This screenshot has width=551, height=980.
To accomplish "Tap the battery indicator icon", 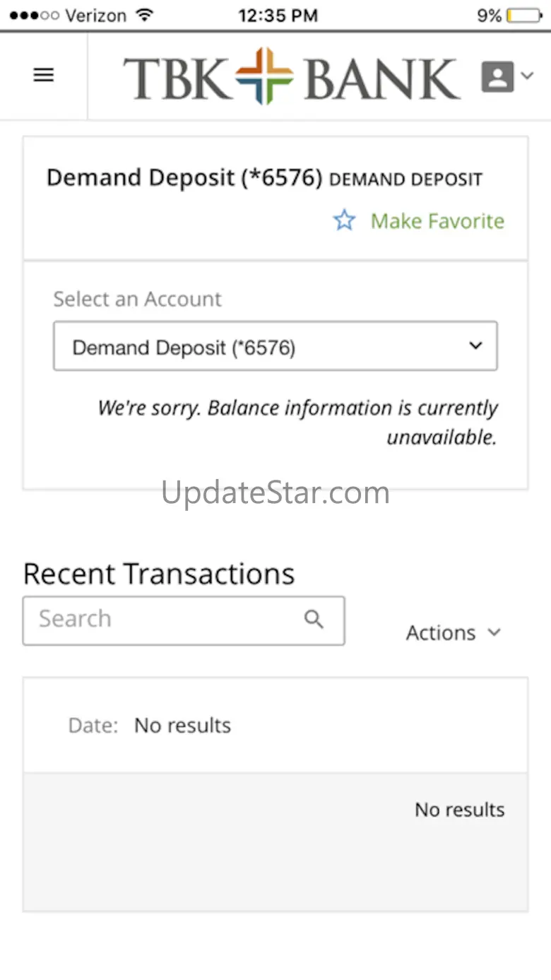I will point(523,15).
